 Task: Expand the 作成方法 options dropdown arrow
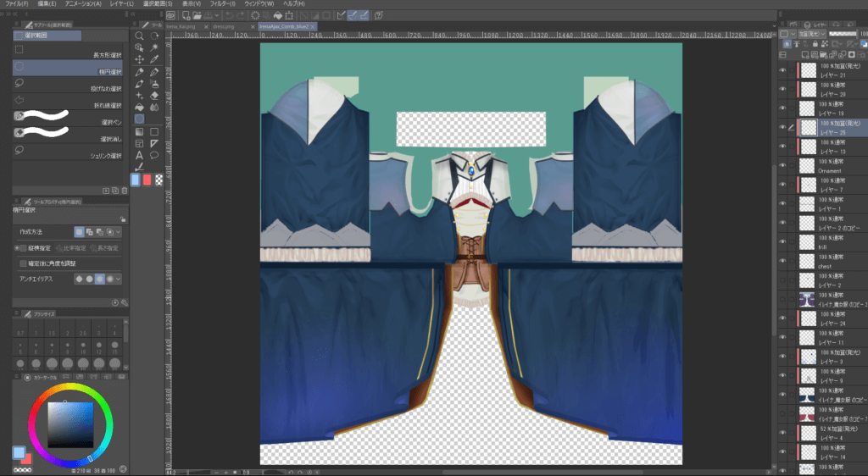[x=119, y=232]
